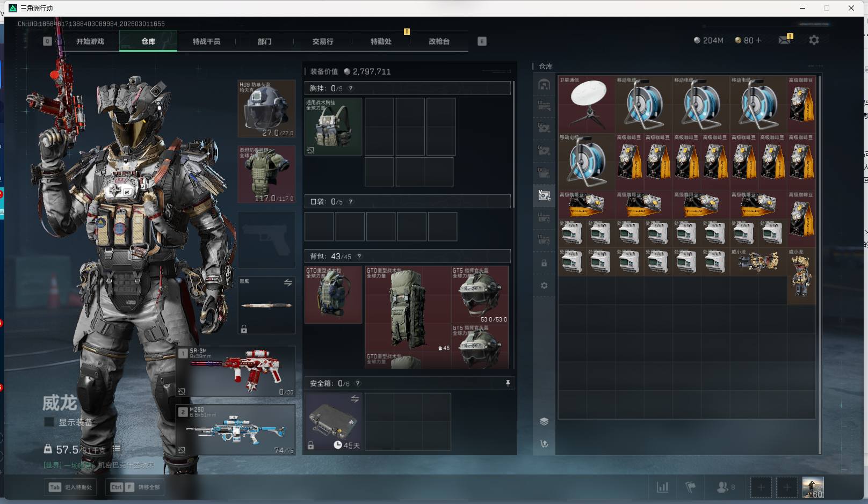Select the 通用战术胸挂 chest rig item
The width and height of the screenshot is (868, 504).
click(x=334, y=127)
